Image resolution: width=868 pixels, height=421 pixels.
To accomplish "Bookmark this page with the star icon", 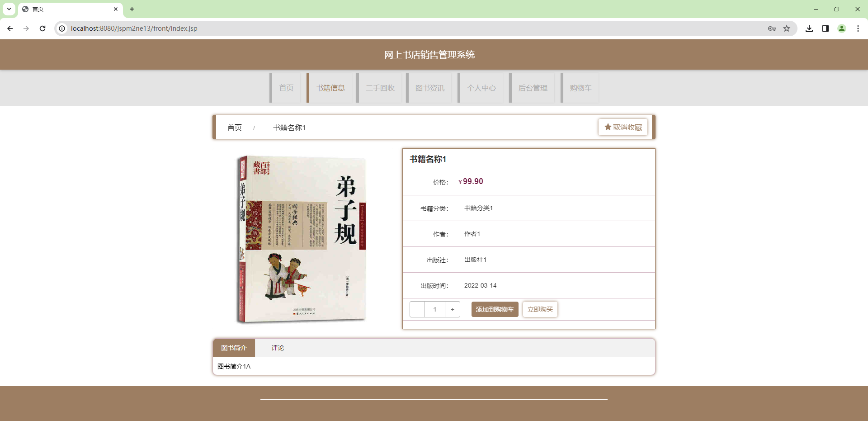I will tap(787, 28).
